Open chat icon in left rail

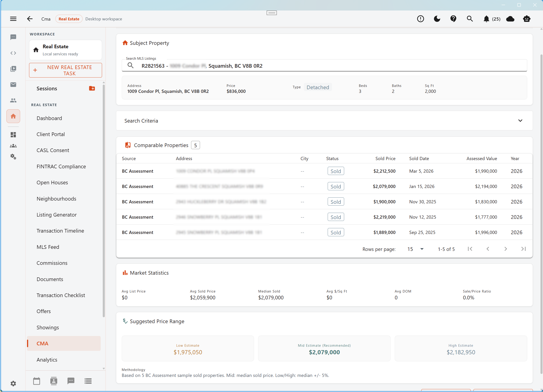coord(13,37)
